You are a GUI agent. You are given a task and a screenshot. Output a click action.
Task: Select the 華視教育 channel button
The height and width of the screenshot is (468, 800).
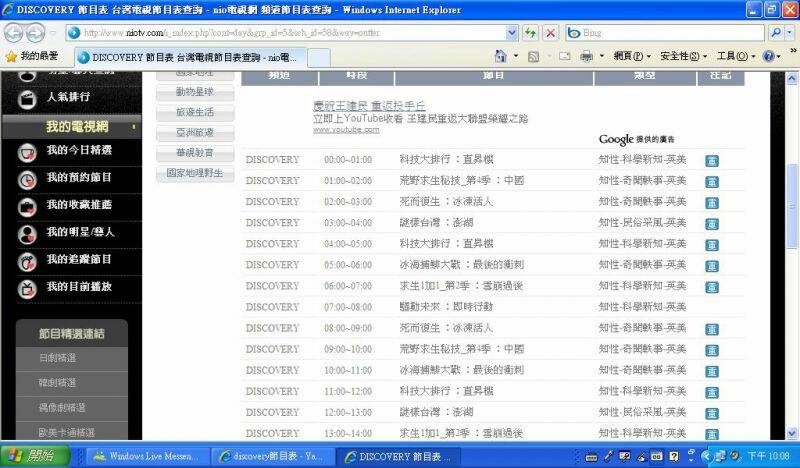click(195, 153)
